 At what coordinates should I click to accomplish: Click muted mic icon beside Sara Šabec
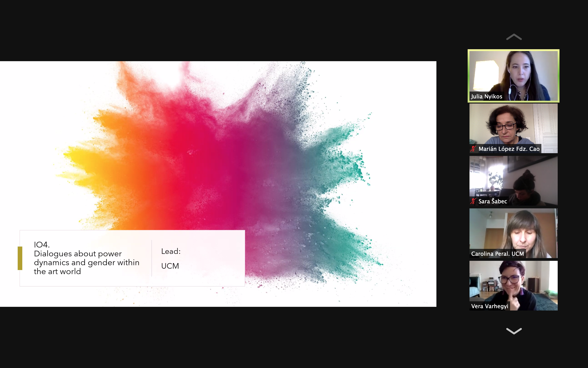pos(473,201)
